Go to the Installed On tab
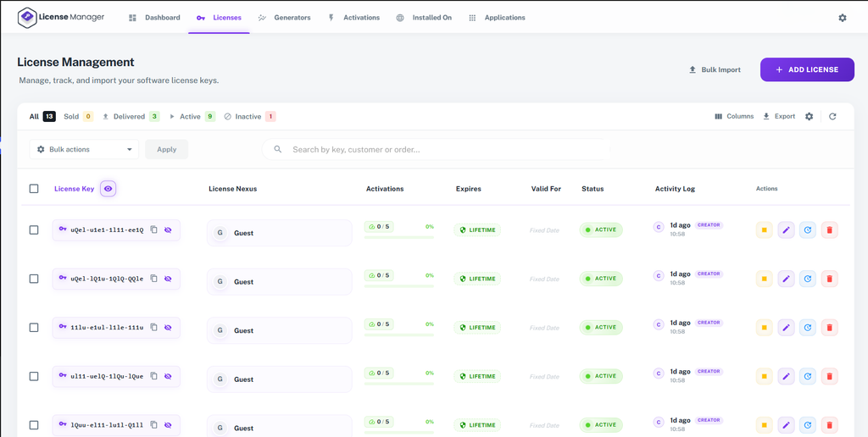Viewport: 868px width, 437px height. pyautogui.click(x=424, y=18)
